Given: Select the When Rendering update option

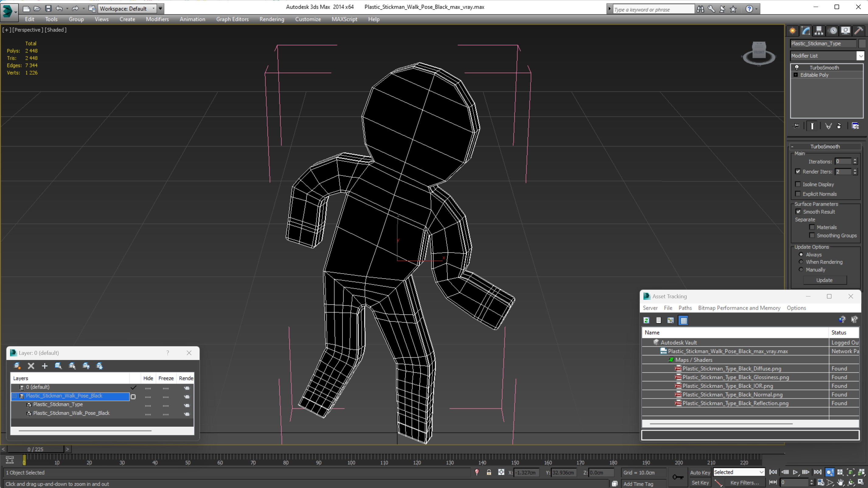Looking at the screenshot, I should (x=801, y=262).
